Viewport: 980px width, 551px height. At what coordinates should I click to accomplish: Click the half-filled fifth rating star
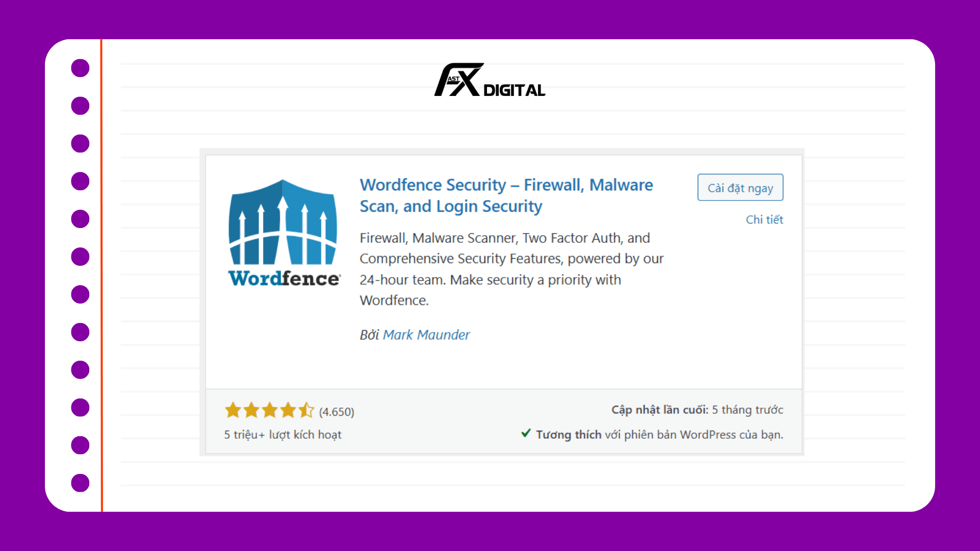(x=306, y=410)
